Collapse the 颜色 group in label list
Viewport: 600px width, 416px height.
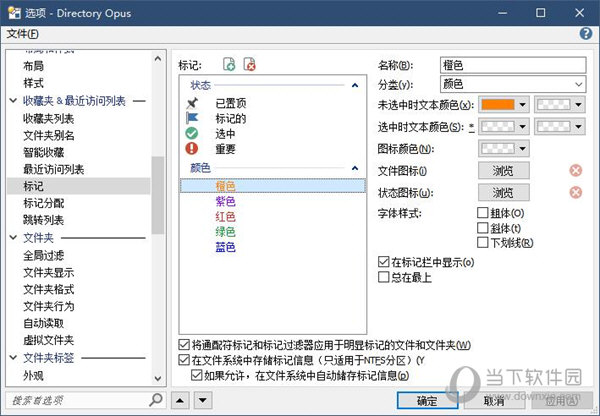(355, 168)
